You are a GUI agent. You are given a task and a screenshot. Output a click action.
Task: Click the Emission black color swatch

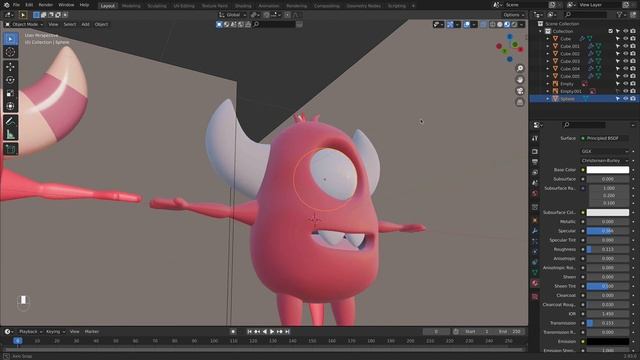point(608,341)
